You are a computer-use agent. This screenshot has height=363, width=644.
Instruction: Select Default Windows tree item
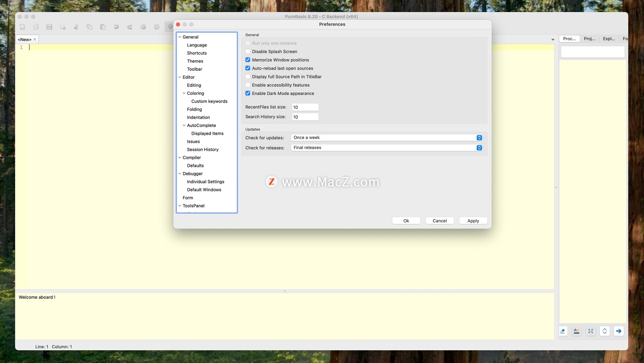[x=204, y=190]
